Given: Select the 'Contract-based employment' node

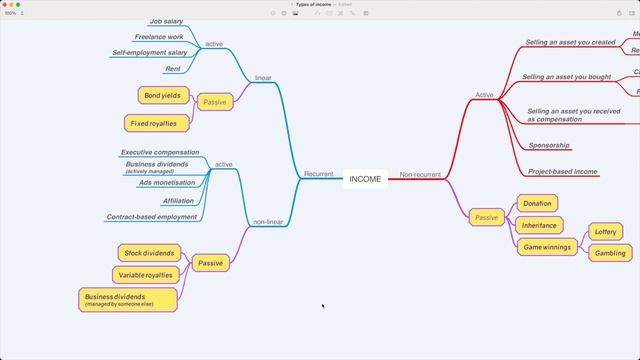Looking at the screenshot, I should pyautogui.click(x=152, y=217).
